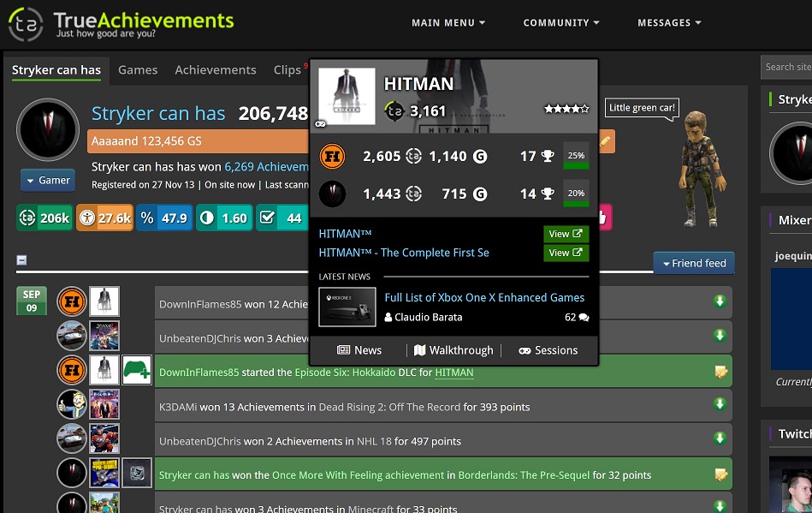Open the MAIN MENU dropdown

coord(448,23)
